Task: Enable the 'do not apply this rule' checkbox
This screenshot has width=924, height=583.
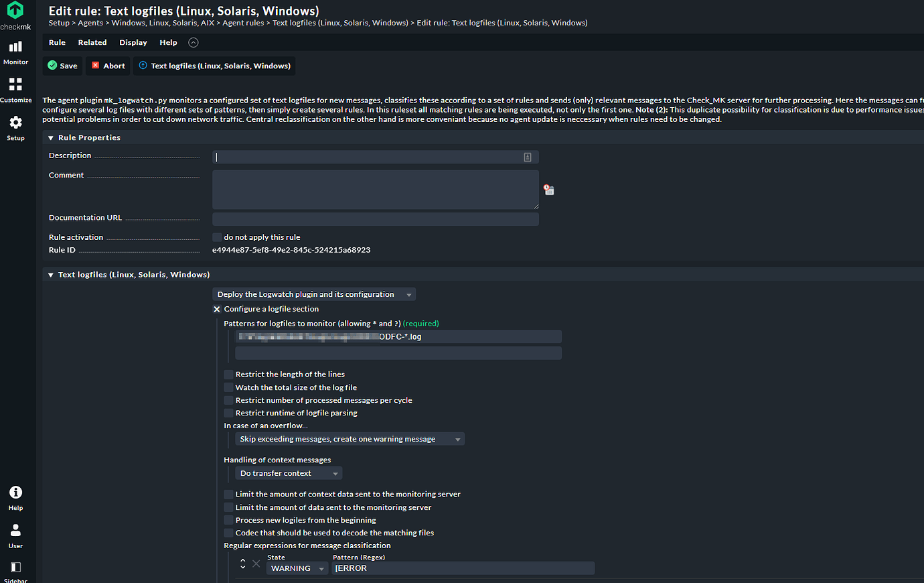Action: [x=217, y=237]
